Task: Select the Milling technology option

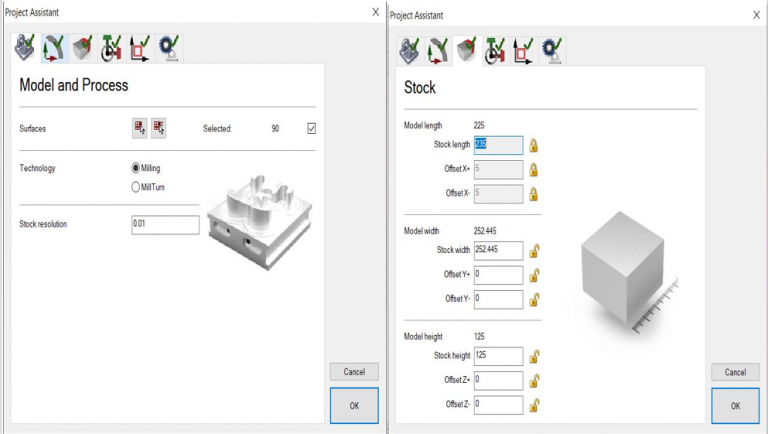Action: click(136, 168)
